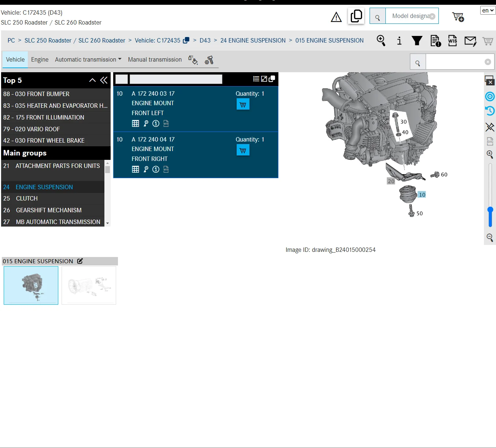Select main group 26 GEARSHIFT MECHANISM
The image size is (496, 448).
53,210
